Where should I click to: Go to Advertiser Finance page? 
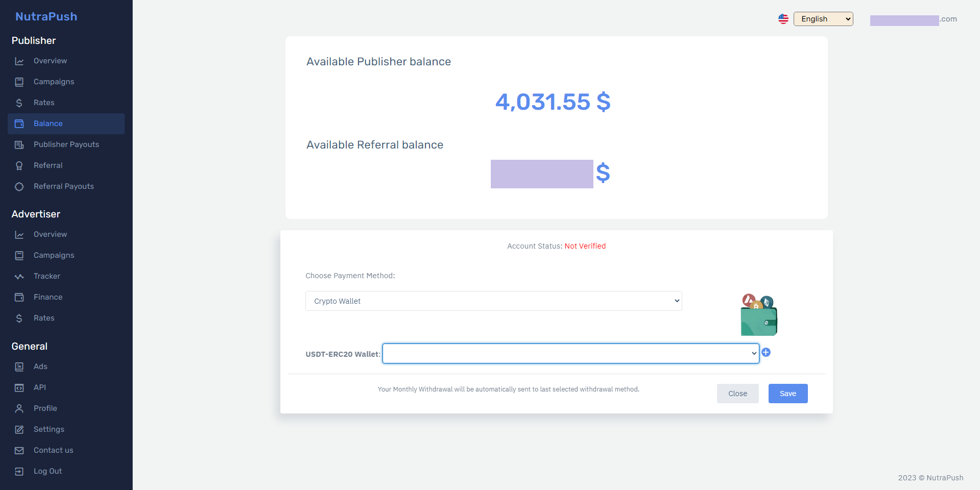click(x=48, y=297)
